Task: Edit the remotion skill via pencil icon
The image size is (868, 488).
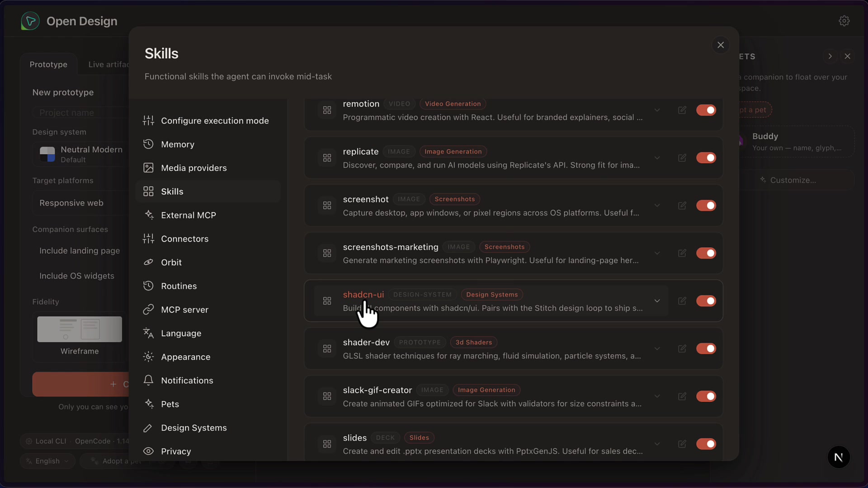Action: pyautogui.click(x=682, y=110)
